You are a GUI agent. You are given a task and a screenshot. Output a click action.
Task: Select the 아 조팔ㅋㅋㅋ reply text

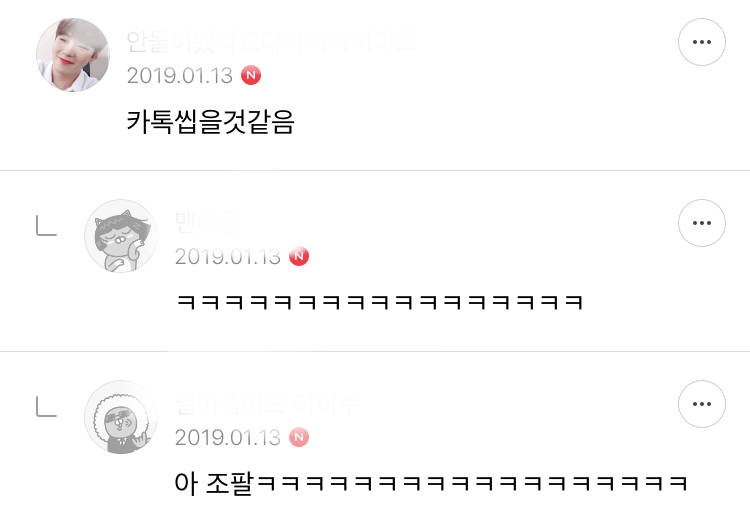click(x=431, y=483)
